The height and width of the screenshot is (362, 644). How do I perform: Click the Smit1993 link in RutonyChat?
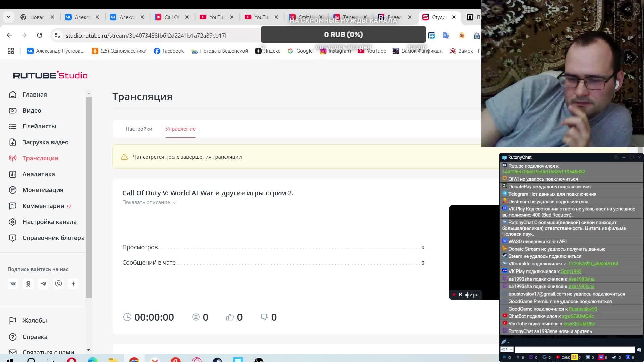pos(571,271)
